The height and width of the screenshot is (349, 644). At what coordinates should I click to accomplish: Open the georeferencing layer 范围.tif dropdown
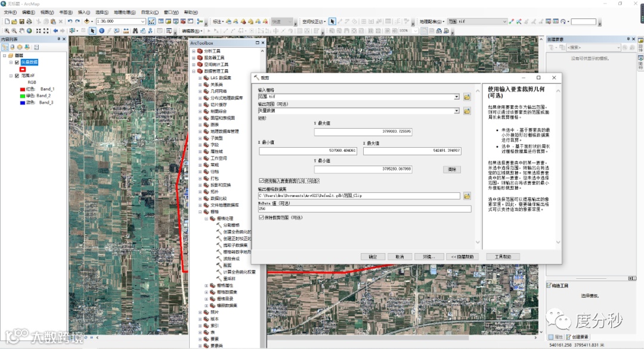point(504,21)
